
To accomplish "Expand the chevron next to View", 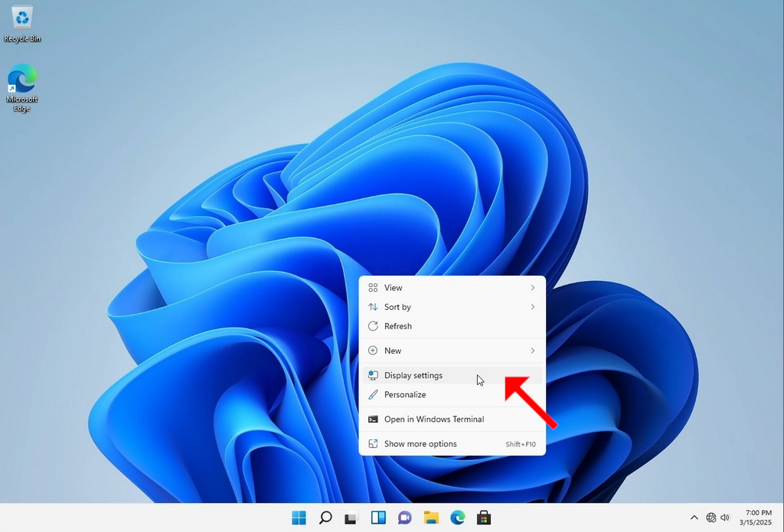I will pos(533,288).
